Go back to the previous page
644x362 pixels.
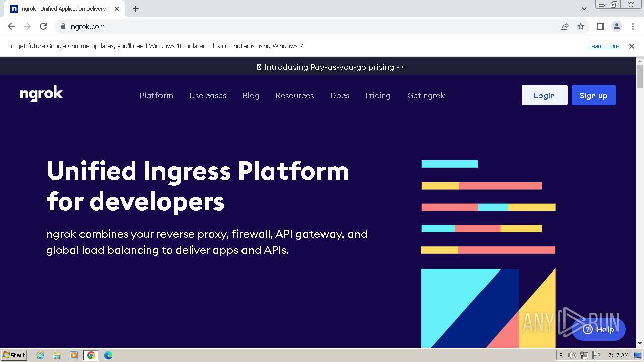tap(11, 26)
